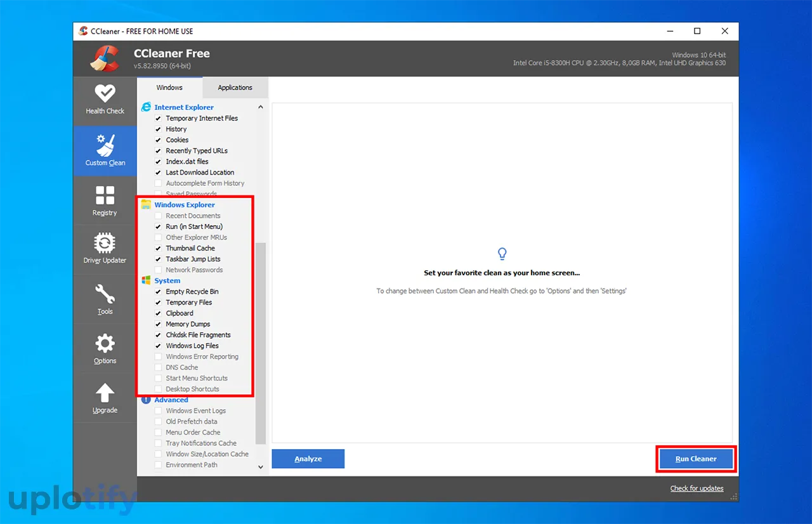The height and width of the screenshot is (524, 812).
Task: Enable Other Explorer MRUs
Action: (159, 237)
